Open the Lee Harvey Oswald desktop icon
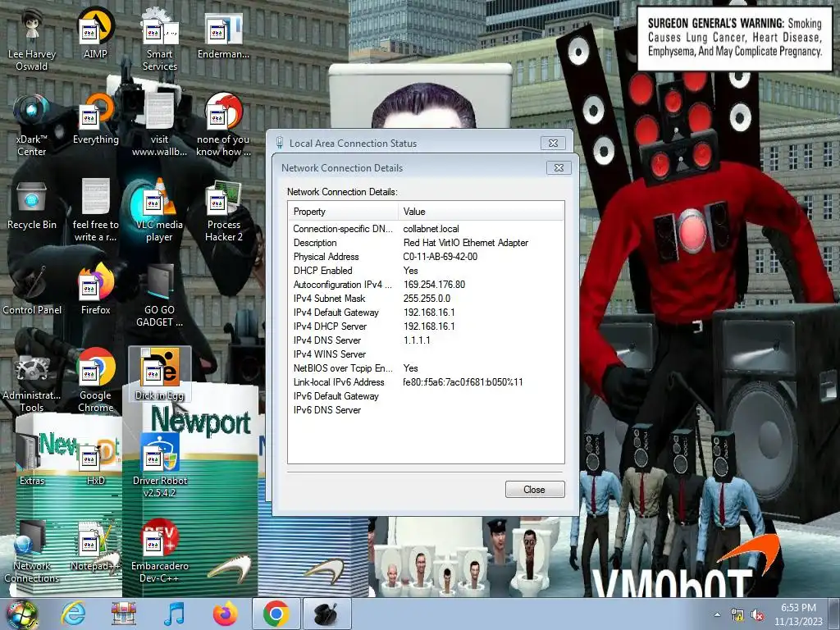 point(32,40)
